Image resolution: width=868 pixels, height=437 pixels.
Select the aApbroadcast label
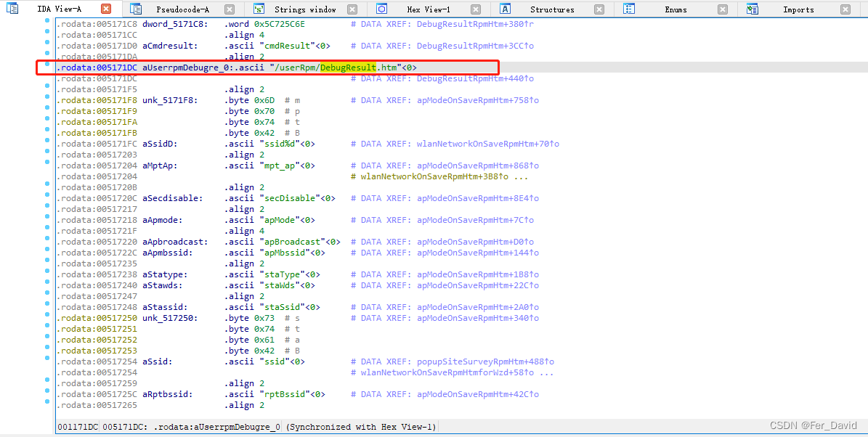click(175, 242)
